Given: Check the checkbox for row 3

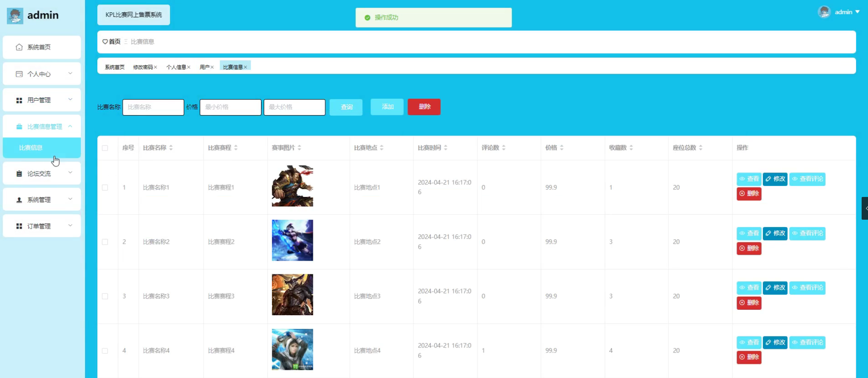Looking at the screenshot, I should 105,296.
